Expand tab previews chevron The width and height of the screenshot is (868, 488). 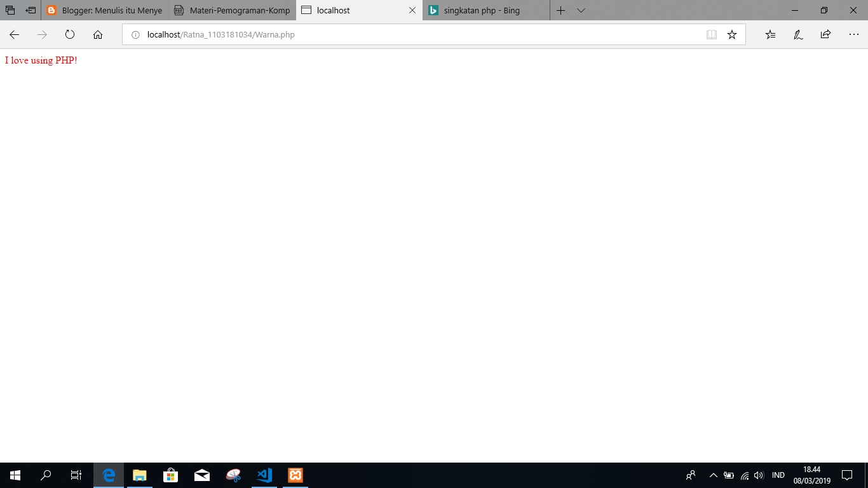click(x=581, y=10)
